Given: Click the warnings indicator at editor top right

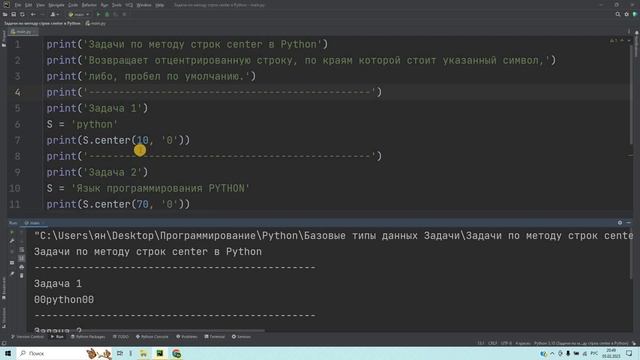Looking at the screenshot, I should (613, 40).
